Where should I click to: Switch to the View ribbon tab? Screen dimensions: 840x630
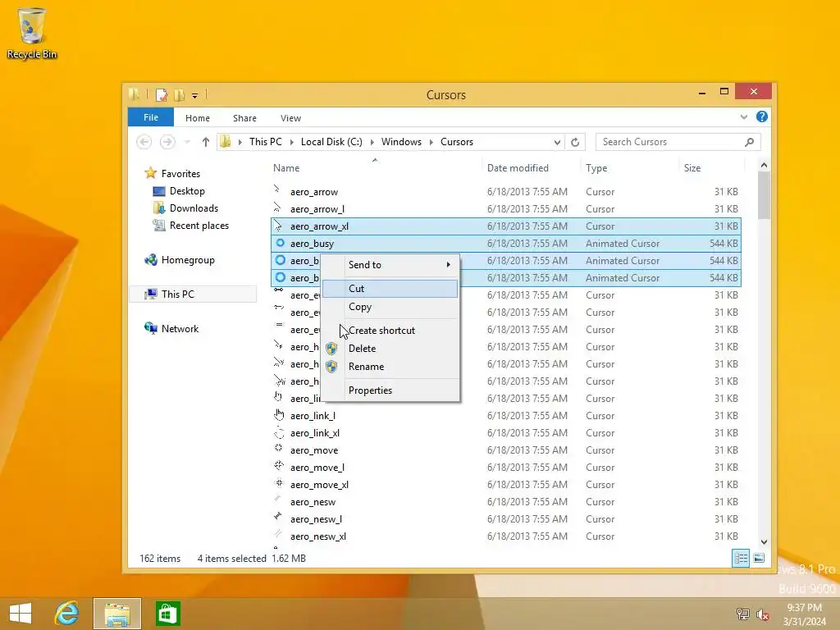pyautogui.click(x=290, y=118)
